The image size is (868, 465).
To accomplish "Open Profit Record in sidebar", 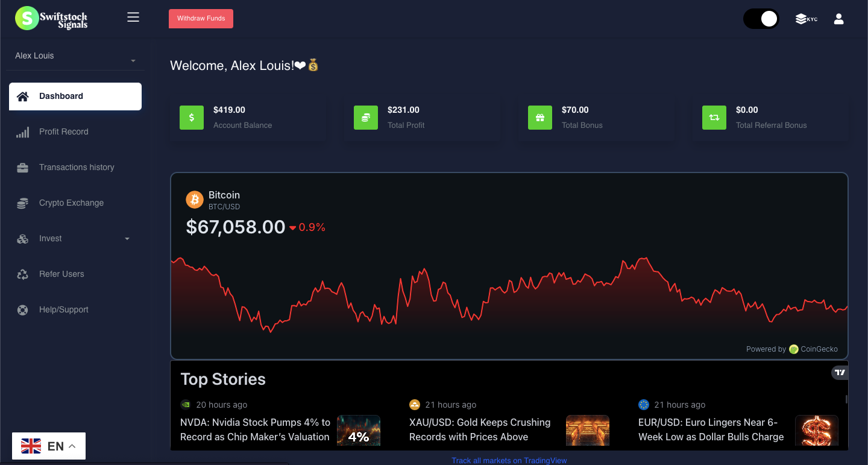I will (63, 131).
